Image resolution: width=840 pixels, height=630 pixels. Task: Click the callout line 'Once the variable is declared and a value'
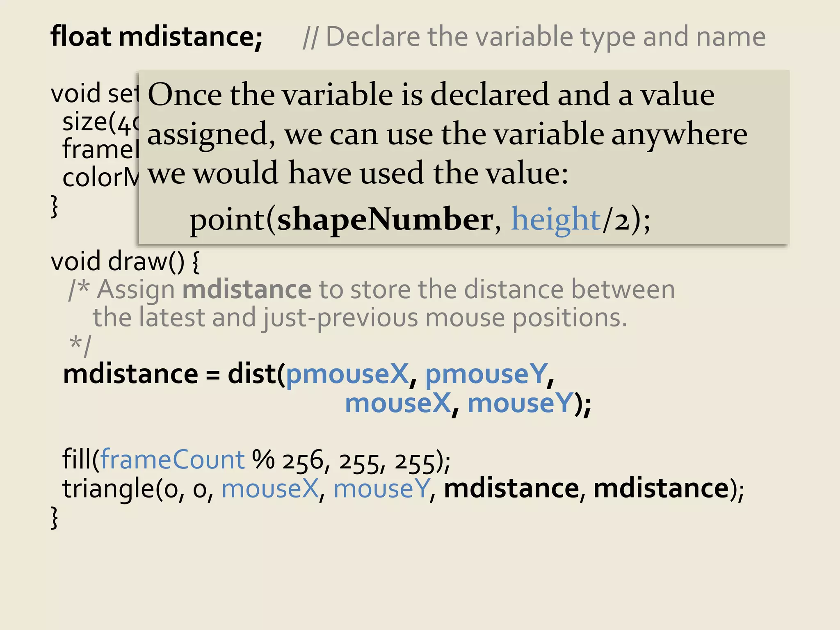click(x=431, y=95)
